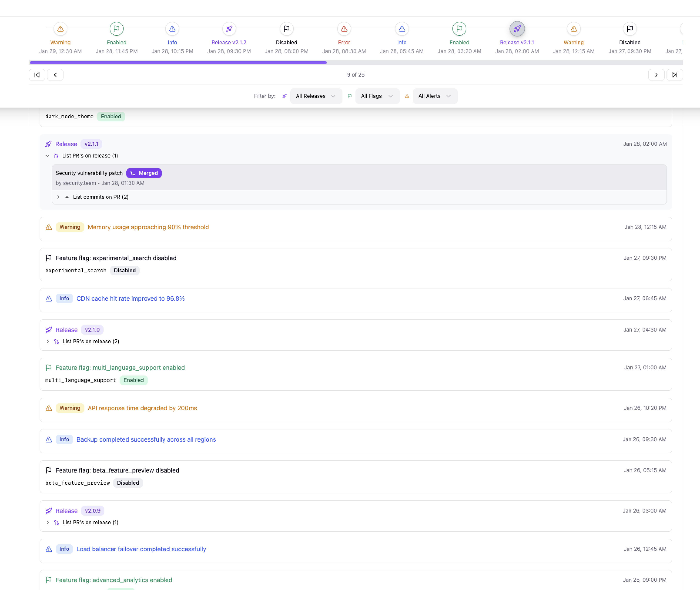This screenshot has width=700, height=590.
Task: Click the v2.1.0 version badge
Action: [92, 330]
